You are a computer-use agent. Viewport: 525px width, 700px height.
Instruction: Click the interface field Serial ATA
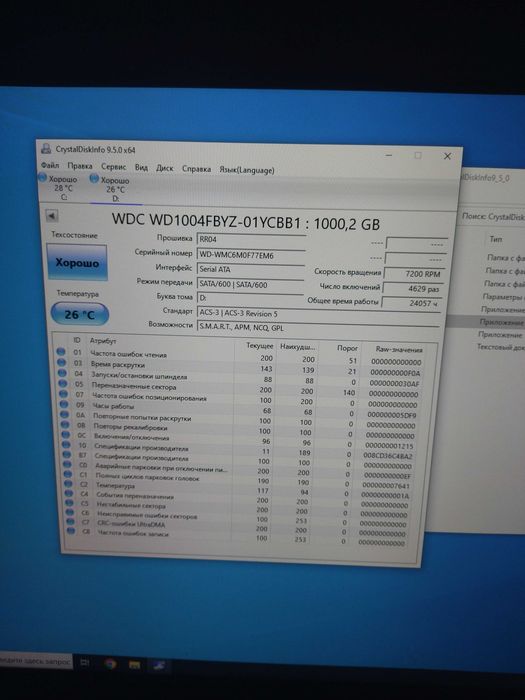250,270
